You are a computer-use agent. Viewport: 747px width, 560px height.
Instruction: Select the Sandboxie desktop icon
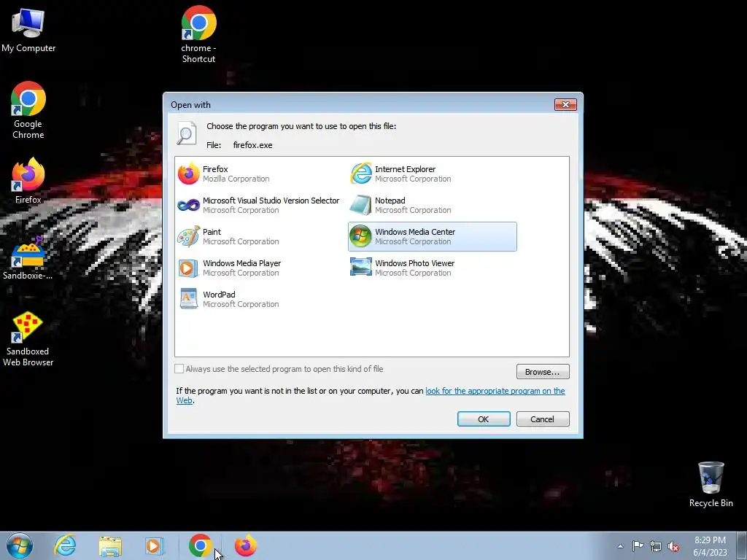[28, 257]
